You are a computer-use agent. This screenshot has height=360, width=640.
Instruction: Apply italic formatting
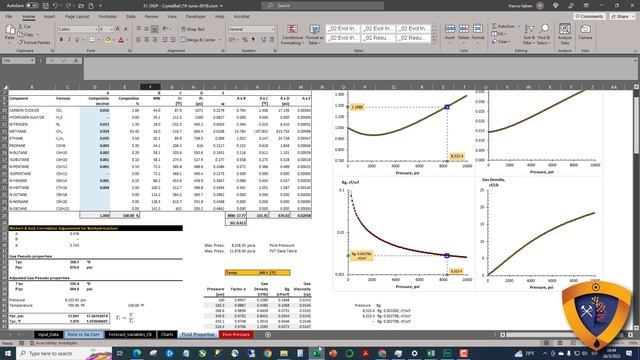point(69,40)
